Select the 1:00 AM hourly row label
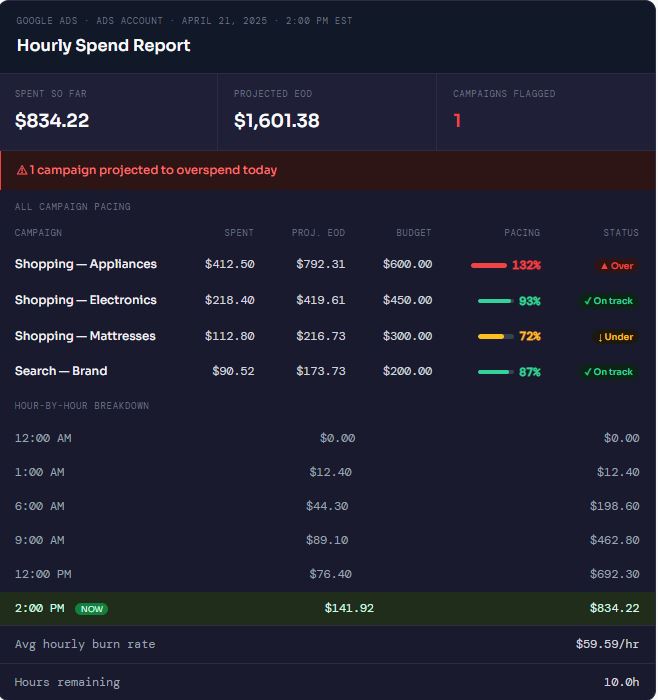Image resolution: width=658 pixels, height=700 pixels. (39, 472)
